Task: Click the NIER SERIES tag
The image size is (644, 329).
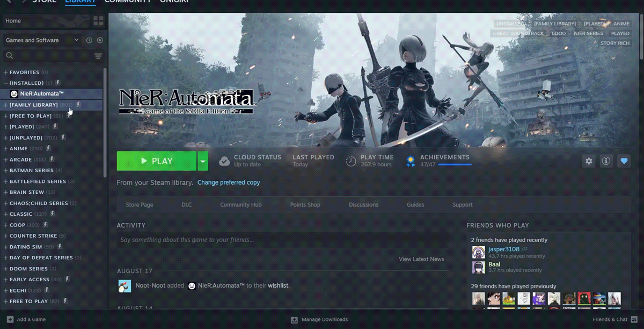Action: 589,33
